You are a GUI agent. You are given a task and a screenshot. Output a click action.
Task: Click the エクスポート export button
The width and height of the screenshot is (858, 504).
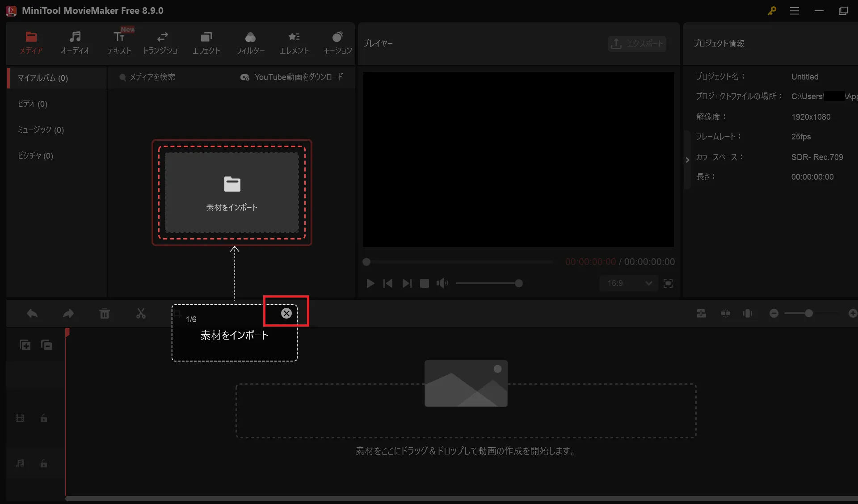point(637,43)
